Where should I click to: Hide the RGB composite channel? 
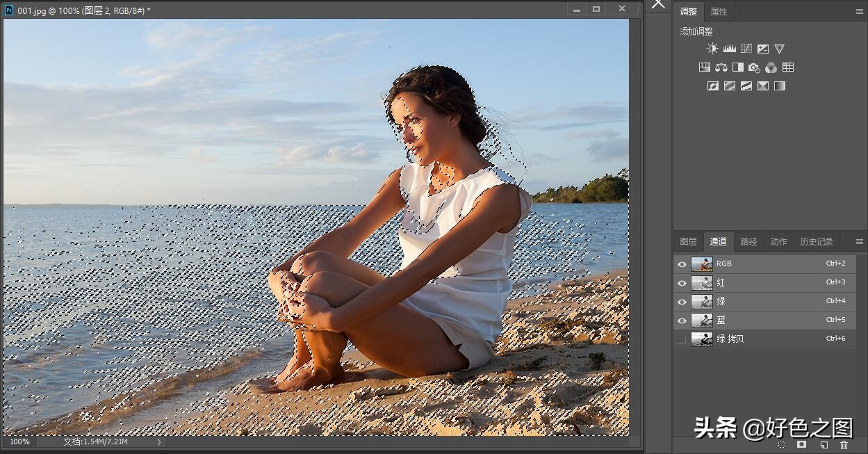click(x=682, y=264)
